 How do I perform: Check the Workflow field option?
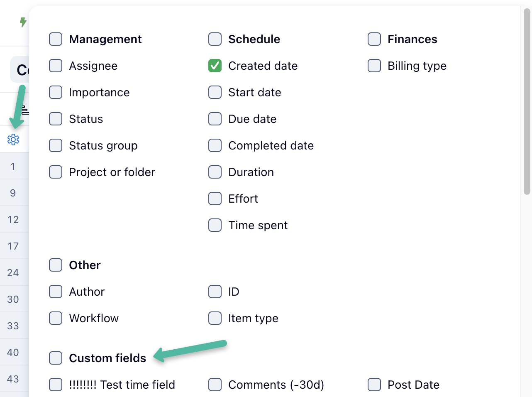click(56, 318)
